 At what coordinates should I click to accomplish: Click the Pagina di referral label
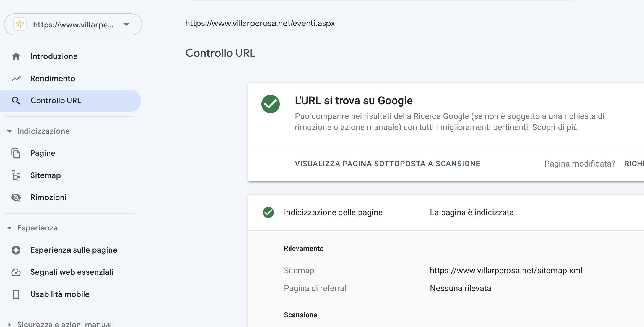[315, 288]
